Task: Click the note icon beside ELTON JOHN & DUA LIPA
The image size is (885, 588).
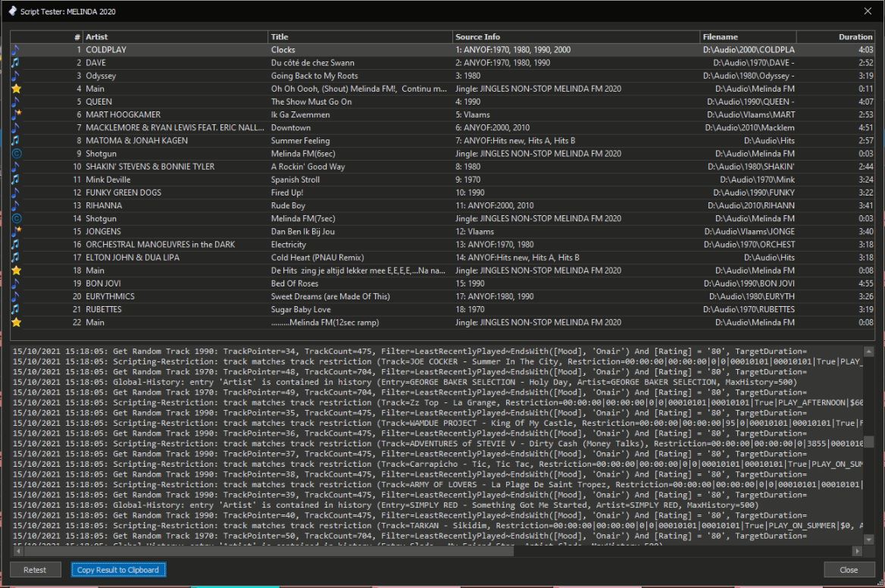Action: [16, 258]
